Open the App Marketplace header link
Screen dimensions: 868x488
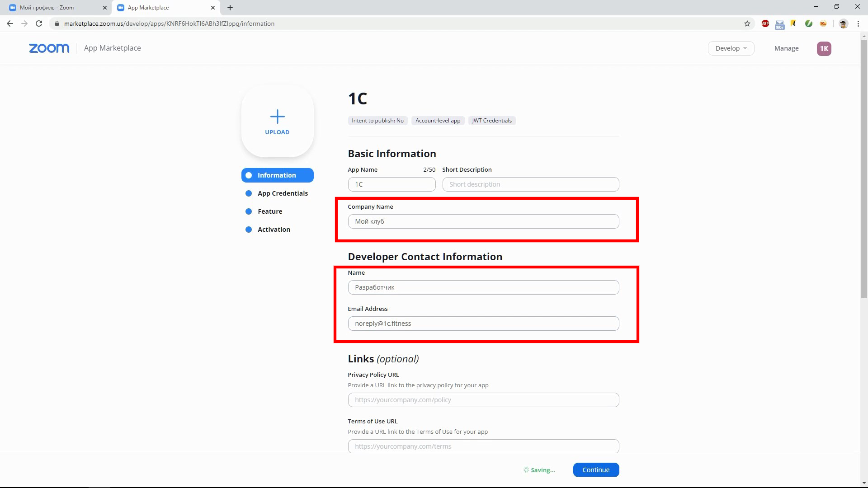112,48
